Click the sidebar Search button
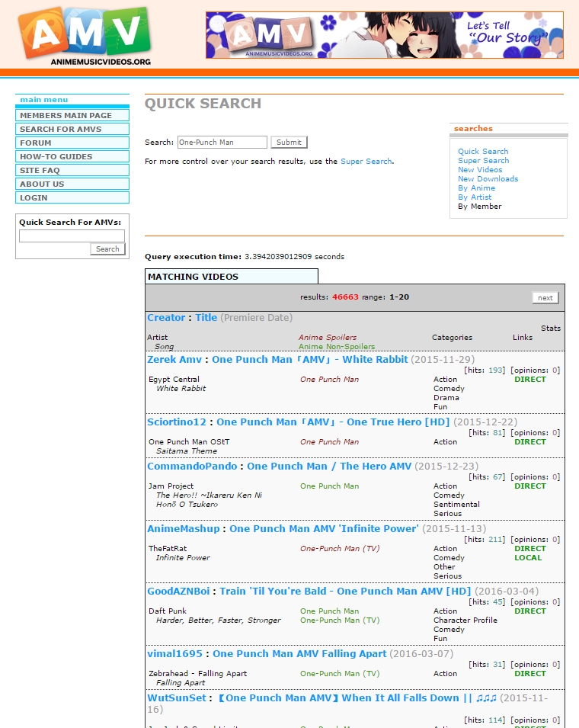579x728 pixels. point(107,249)
